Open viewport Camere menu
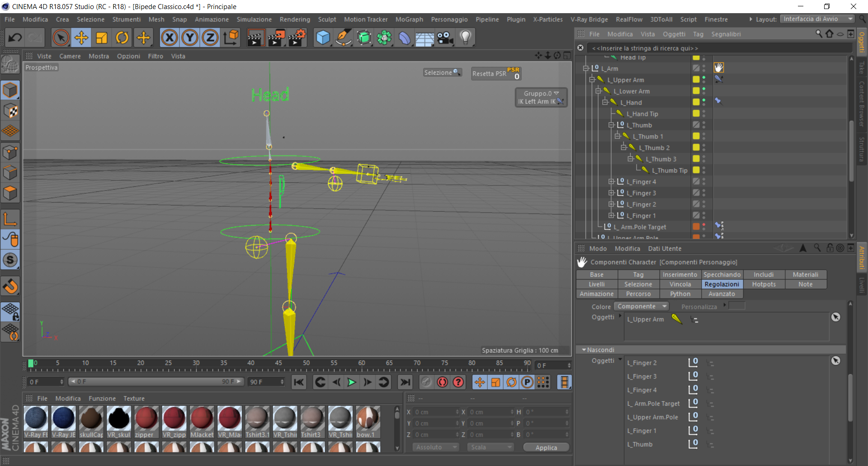Screen dimensions: 868x466 point(70,56)
